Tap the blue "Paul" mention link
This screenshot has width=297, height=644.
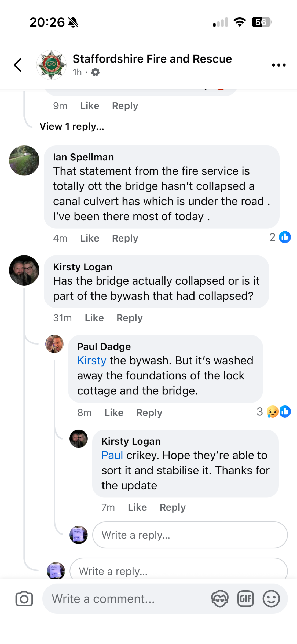(112, 455)
